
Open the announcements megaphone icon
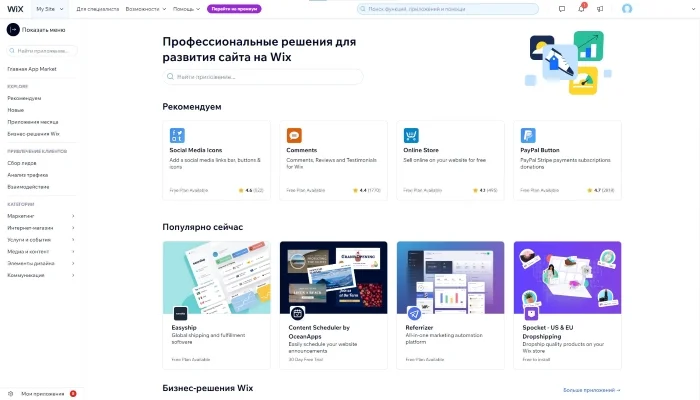(x=600, y=9)
